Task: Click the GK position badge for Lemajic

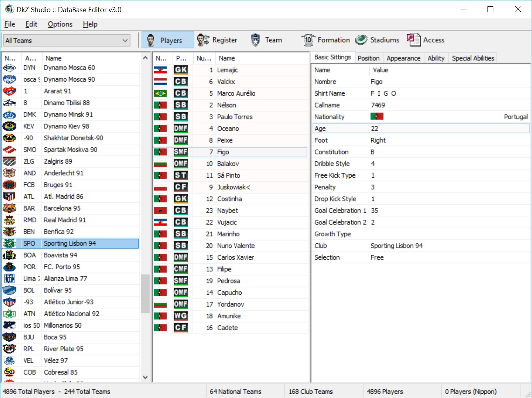Action: point(181,70)
